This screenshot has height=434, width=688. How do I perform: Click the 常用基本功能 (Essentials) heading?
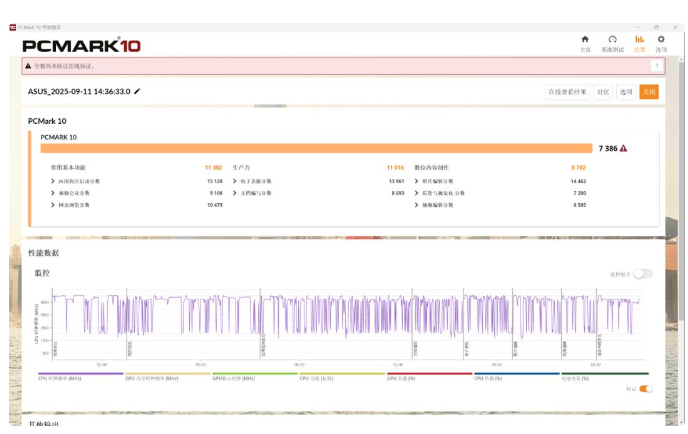click(x=68, y=168)
